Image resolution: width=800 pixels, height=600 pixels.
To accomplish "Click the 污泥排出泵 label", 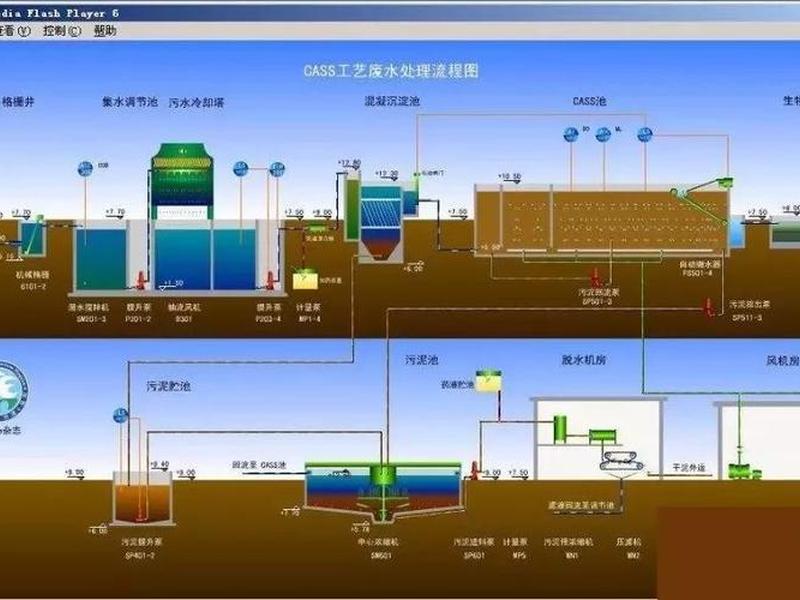I will point(749,304).
